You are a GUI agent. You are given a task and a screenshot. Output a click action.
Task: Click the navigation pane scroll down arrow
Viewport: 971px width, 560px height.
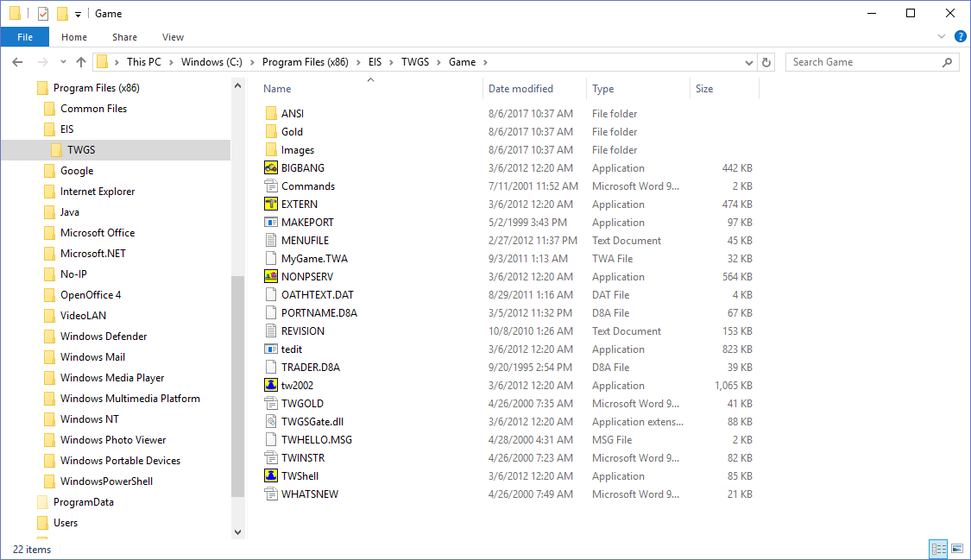(238, 532)
